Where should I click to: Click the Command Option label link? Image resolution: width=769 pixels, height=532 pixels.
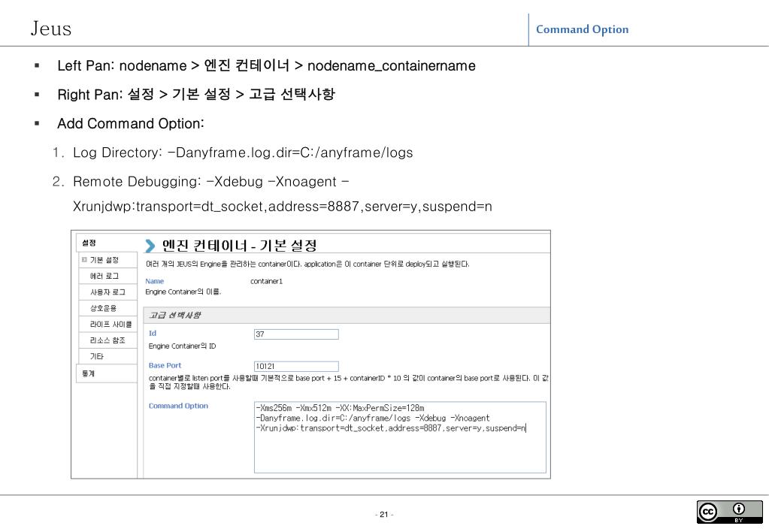pyautogui.click(x=178, y=406)
